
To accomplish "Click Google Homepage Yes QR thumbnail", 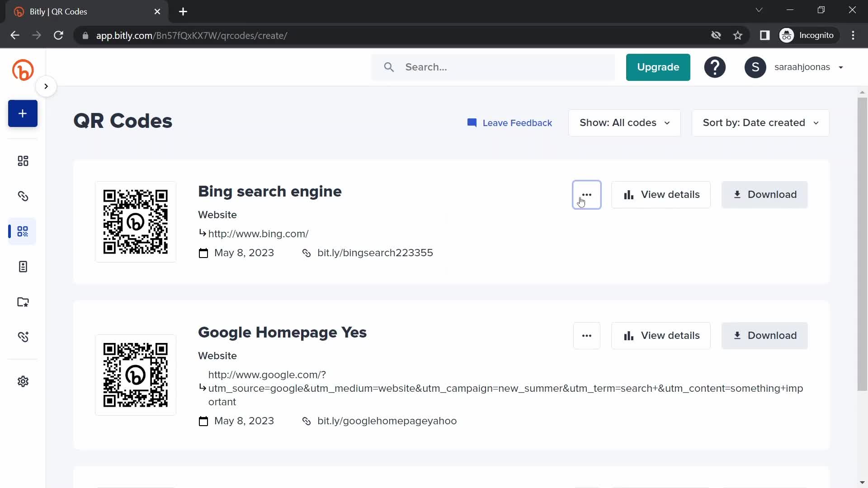I will tap(136, 375).
